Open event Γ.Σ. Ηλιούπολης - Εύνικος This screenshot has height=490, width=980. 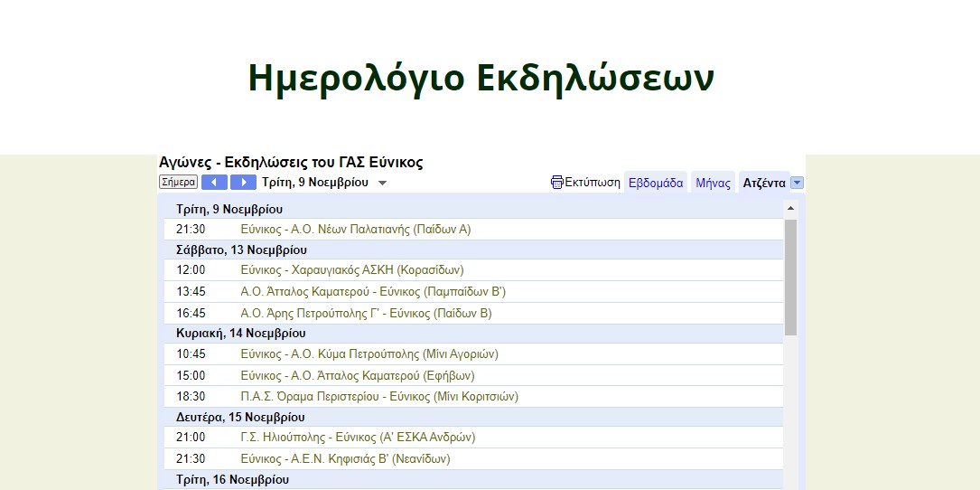357,438
